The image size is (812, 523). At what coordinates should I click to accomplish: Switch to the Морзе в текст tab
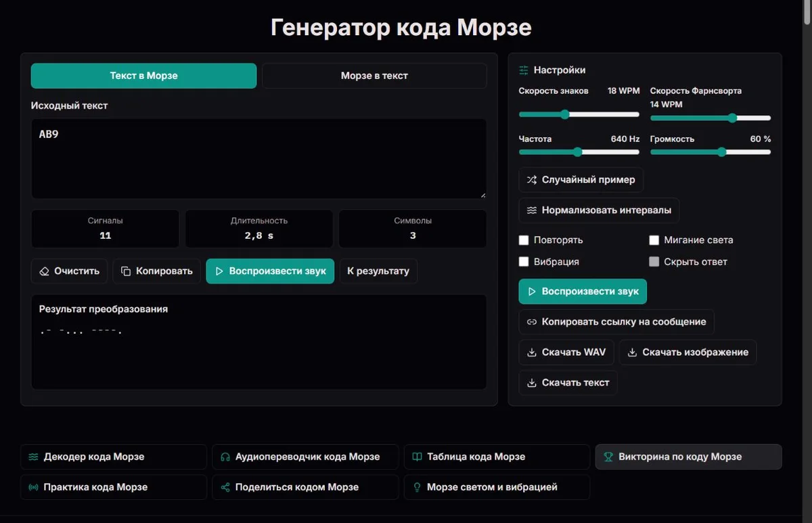[x=374, y=76]
